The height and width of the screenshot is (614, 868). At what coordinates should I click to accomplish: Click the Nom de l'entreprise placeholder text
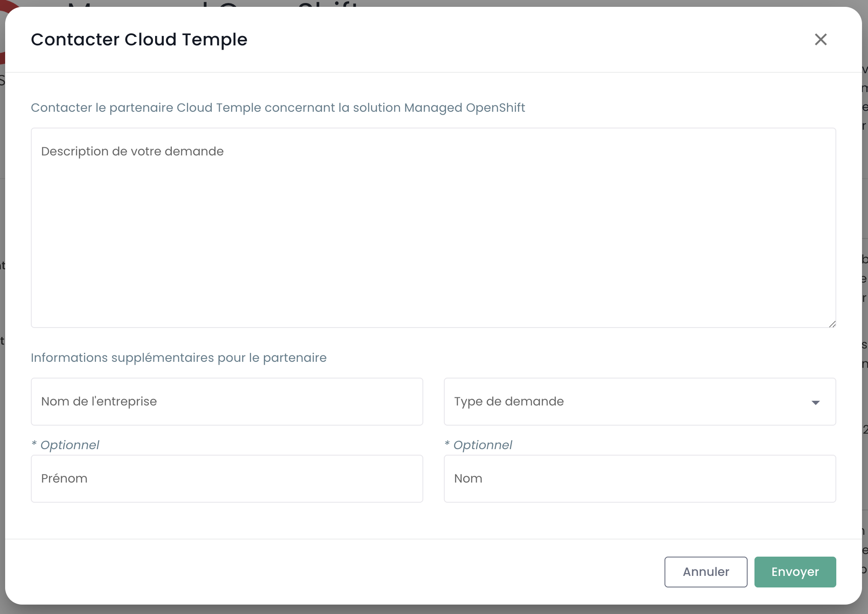point(99,402)
